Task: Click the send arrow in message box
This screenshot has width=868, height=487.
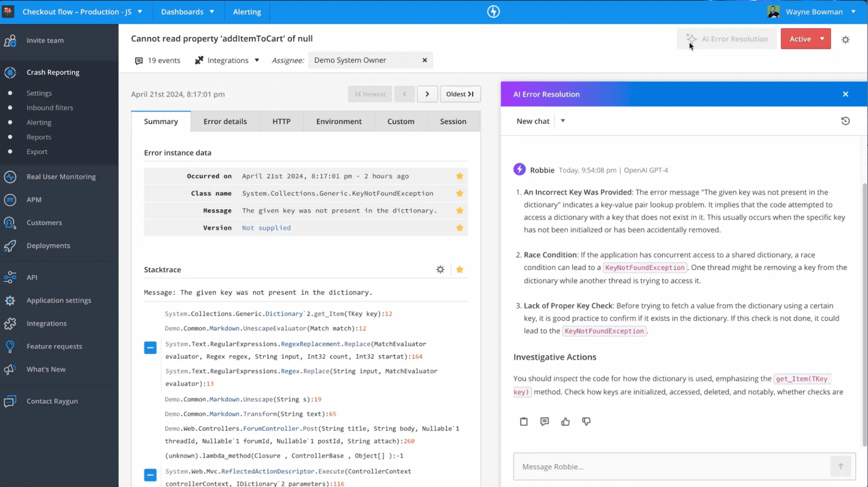Action: point(841,466)
